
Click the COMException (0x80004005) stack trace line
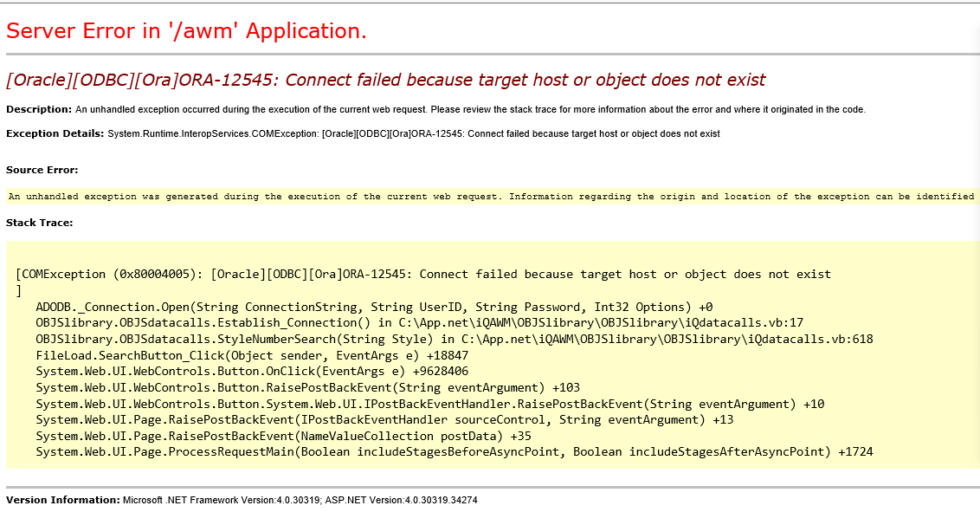(422, 274)
